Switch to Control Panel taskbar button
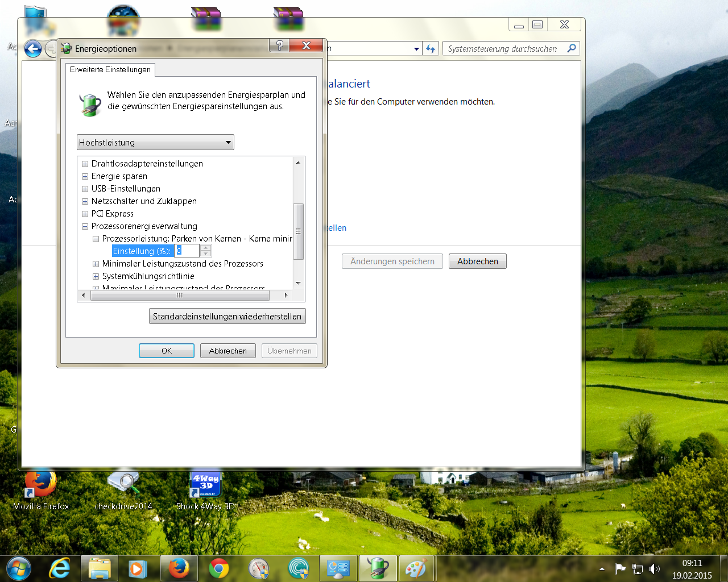Viewport: 728px width, 582px height. point(338,568)
